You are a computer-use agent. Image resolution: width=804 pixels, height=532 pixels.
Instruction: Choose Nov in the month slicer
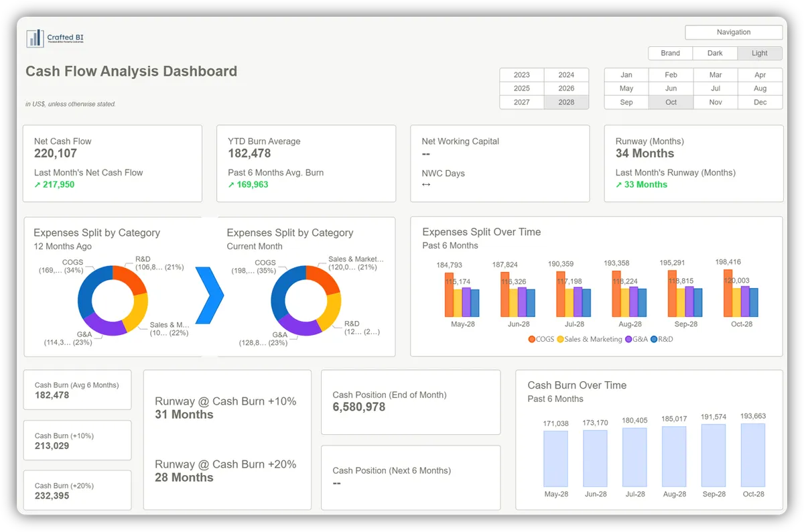[716, 102]
